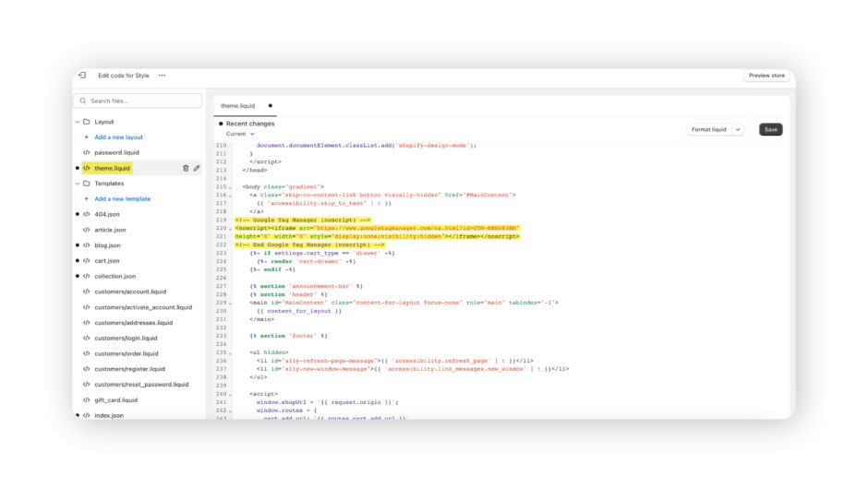
Task: Click the code icon next to blog.json
Action: tap(87, 245)
